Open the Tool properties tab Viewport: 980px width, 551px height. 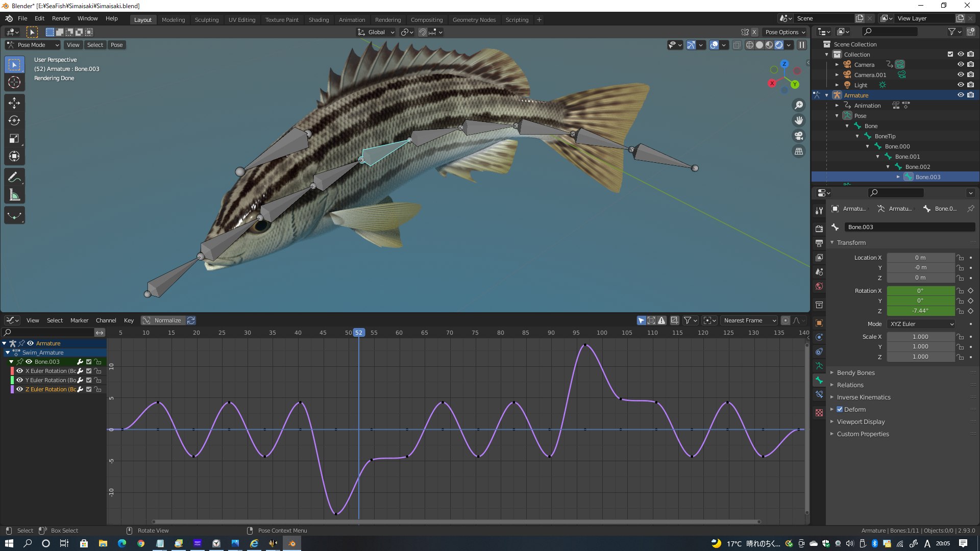819,210
